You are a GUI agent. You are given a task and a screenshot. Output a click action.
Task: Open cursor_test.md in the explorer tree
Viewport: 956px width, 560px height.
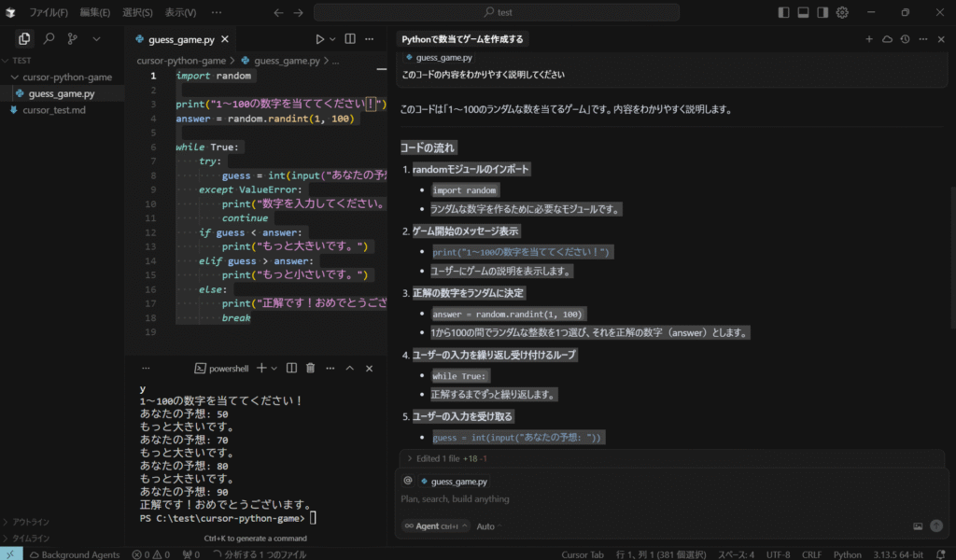click(63, 110)
